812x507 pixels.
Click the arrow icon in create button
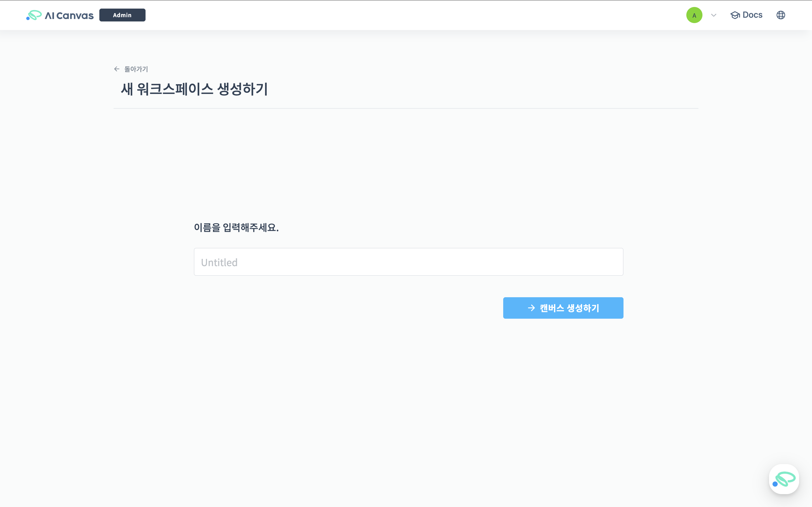[531, 308]
